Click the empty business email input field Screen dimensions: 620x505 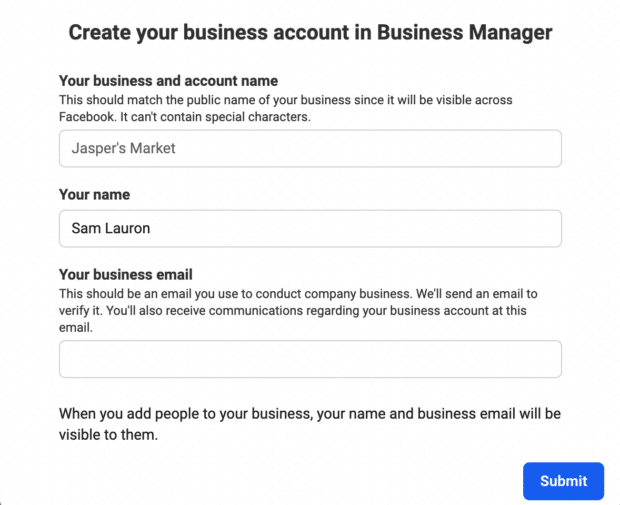click(310, 359)
